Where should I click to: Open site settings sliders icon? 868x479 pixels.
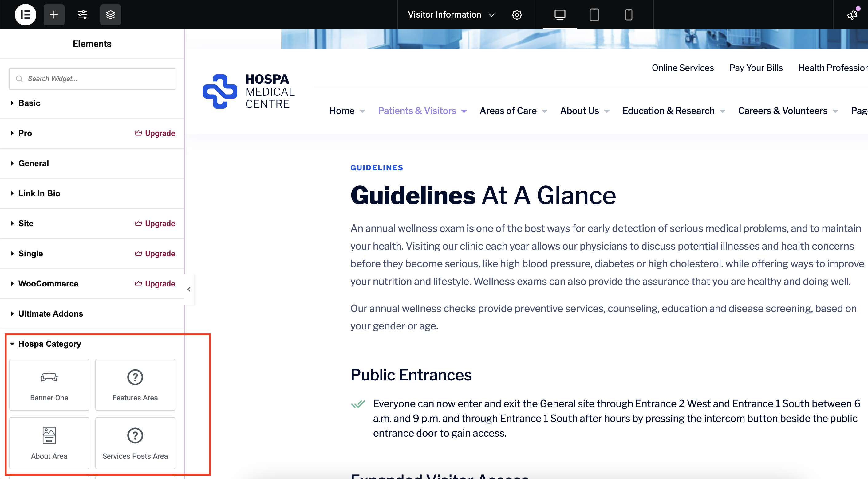(82, 14)
